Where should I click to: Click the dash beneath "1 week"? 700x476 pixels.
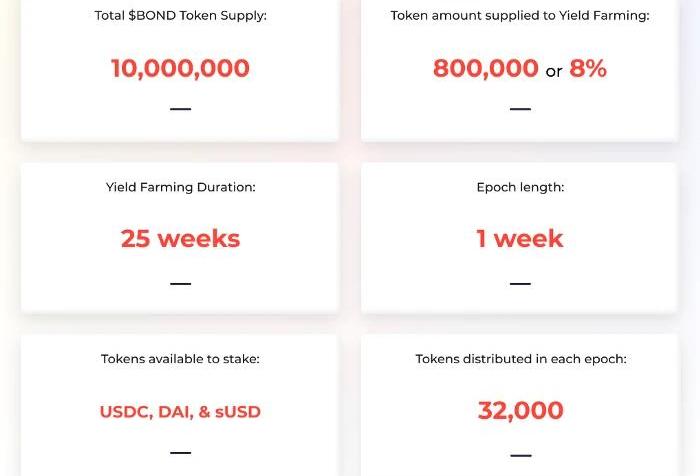point(520,284)
